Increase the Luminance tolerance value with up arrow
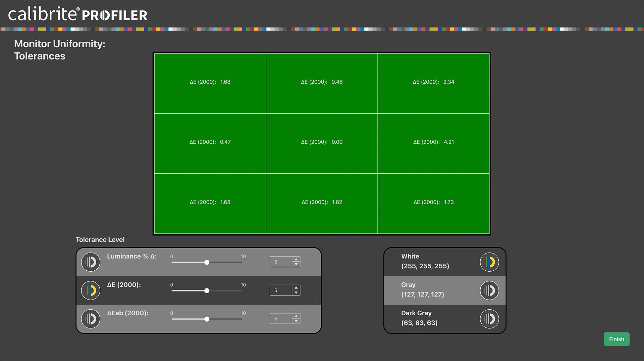Image resolution: width=644 pixels, height=361 pixels. 296,260
